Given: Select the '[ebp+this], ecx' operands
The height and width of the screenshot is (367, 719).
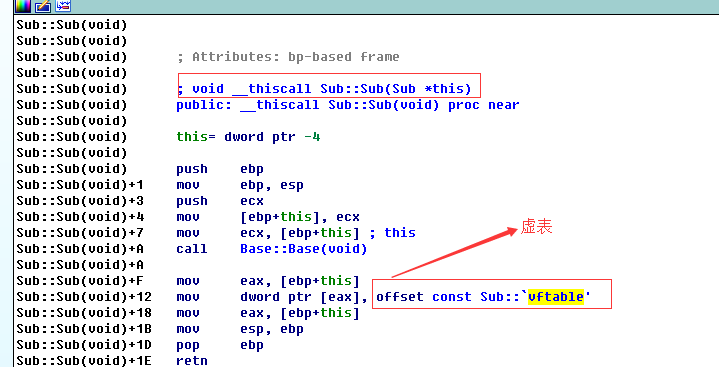Looking at the screenshot, I should point(300,217).
